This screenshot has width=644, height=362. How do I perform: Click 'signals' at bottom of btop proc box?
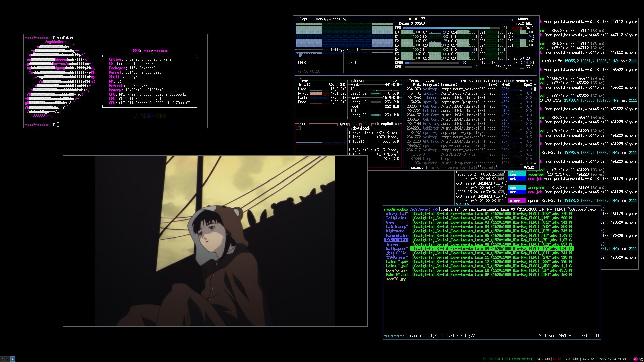pyautogui.click(x=488, y=167)
